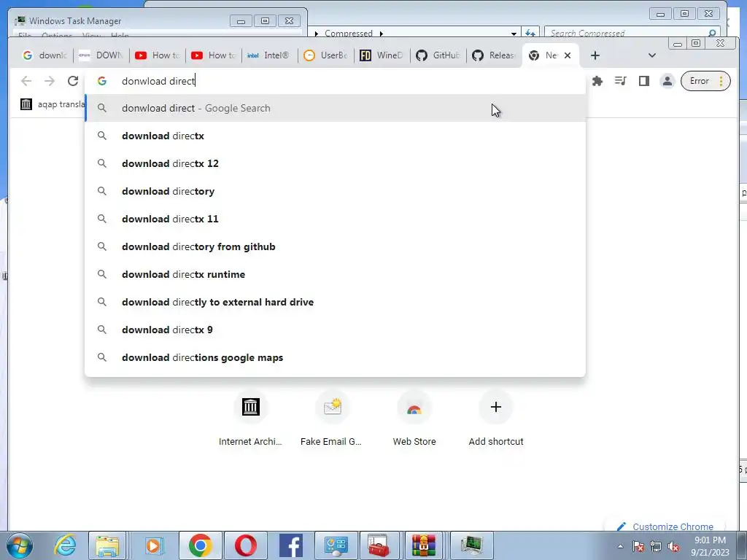Open Opera browser from taskbar

coord(246,545)
